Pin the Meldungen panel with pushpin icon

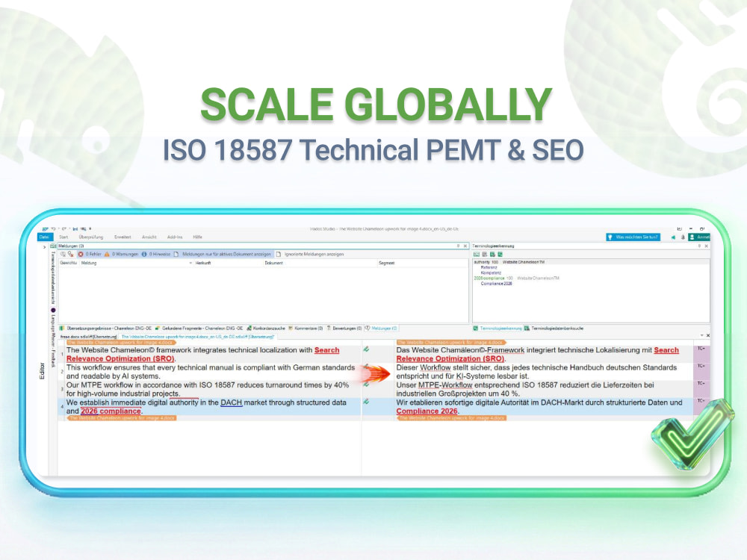[459, 246]
